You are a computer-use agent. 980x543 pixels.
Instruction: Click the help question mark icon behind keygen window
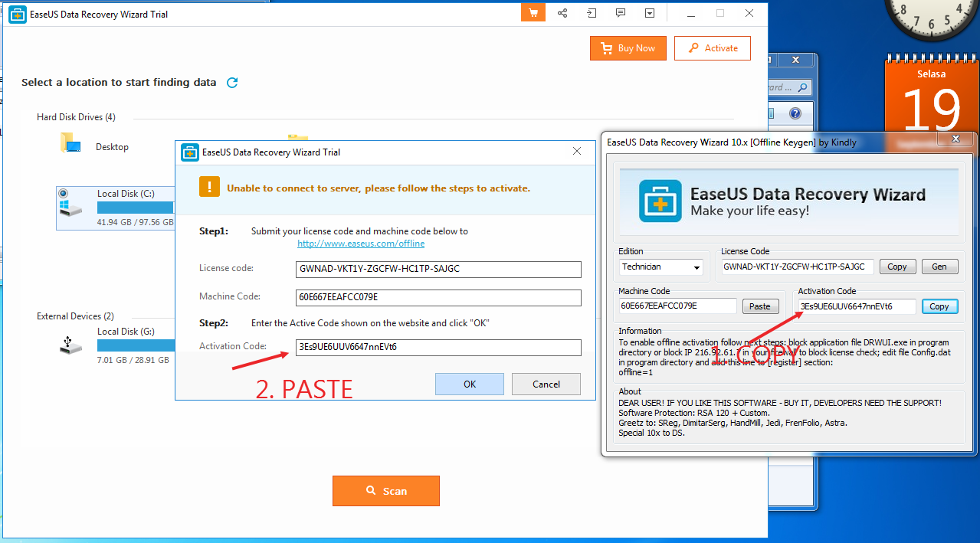coord(795,113)
